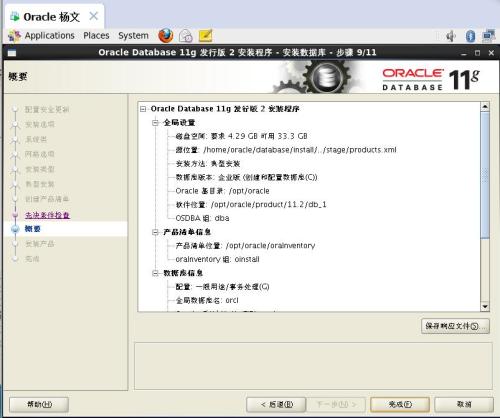
Task: Collapse the 全局设置 tree section
Action: click(155, 123)
